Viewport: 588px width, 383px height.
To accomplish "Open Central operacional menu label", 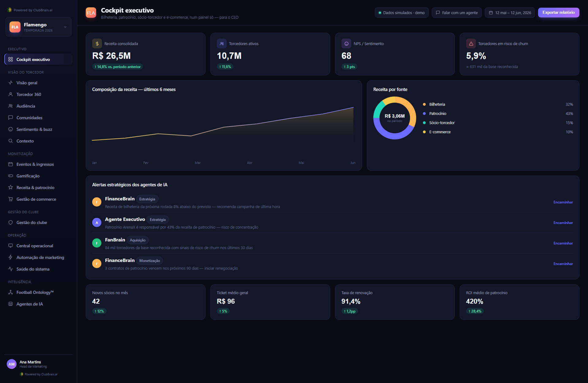I will coord(35,246).
